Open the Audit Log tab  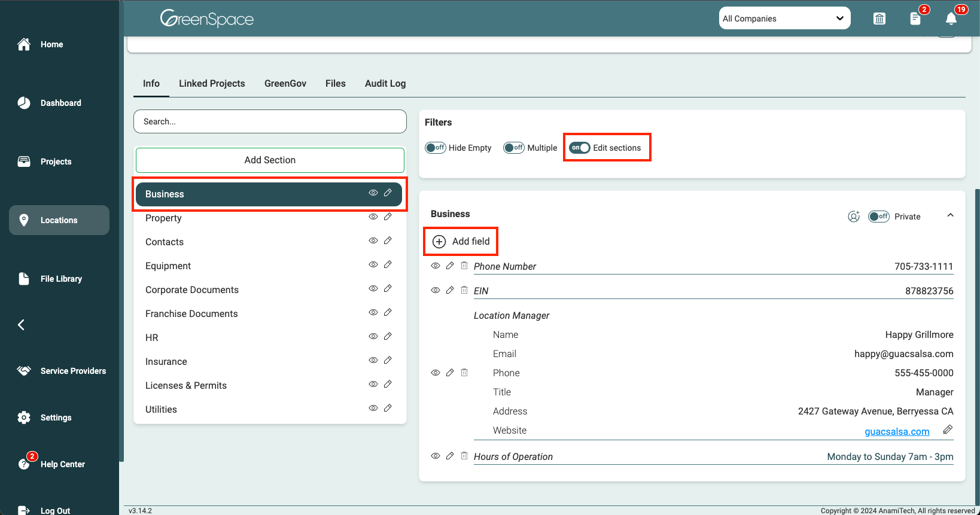(x=385, y=84)
